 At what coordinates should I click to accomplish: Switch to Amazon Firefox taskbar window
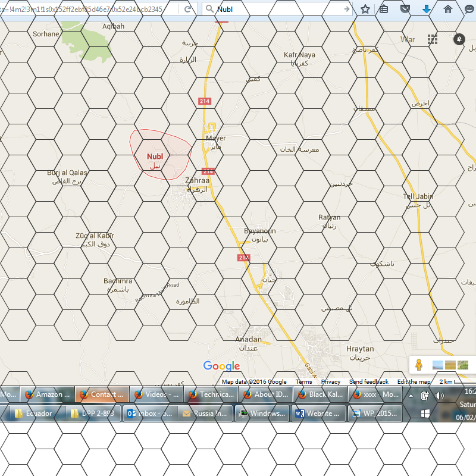[x=48, y=394]
